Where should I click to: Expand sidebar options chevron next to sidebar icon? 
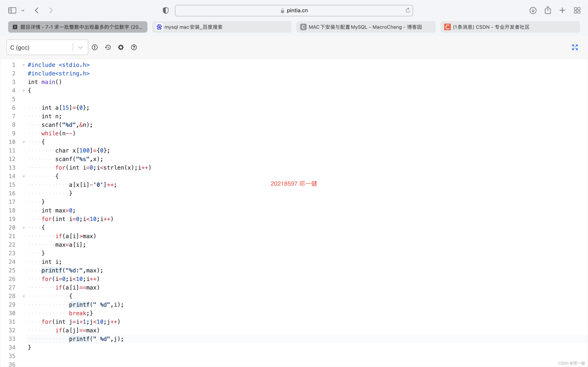[x=23, y=10]
